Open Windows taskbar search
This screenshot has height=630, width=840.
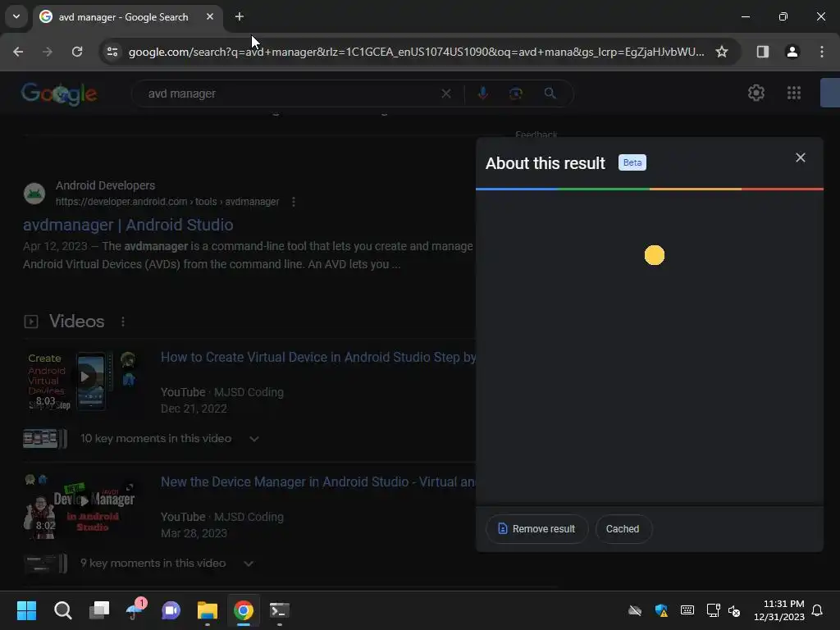[x=62, y=610]
